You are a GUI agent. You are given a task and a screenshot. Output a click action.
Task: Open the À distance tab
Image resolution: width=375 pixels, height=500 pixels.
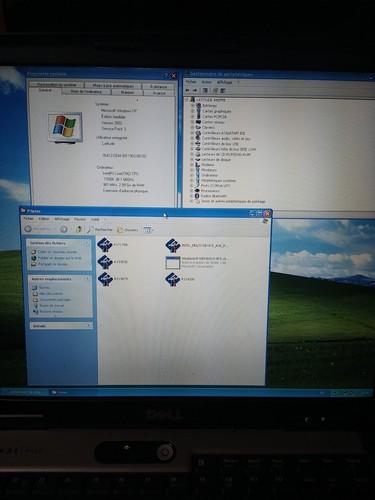[158, 86]
